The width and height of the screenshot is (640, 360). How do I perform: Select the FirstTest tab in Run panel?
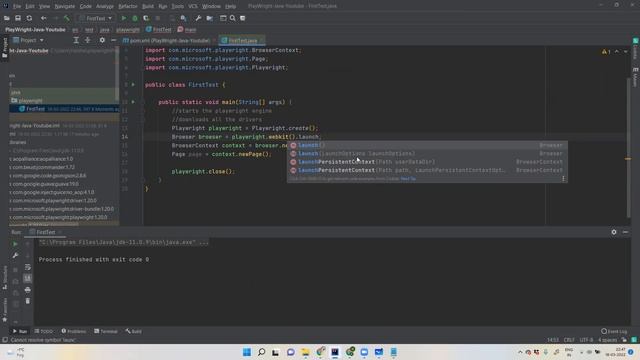45,232
